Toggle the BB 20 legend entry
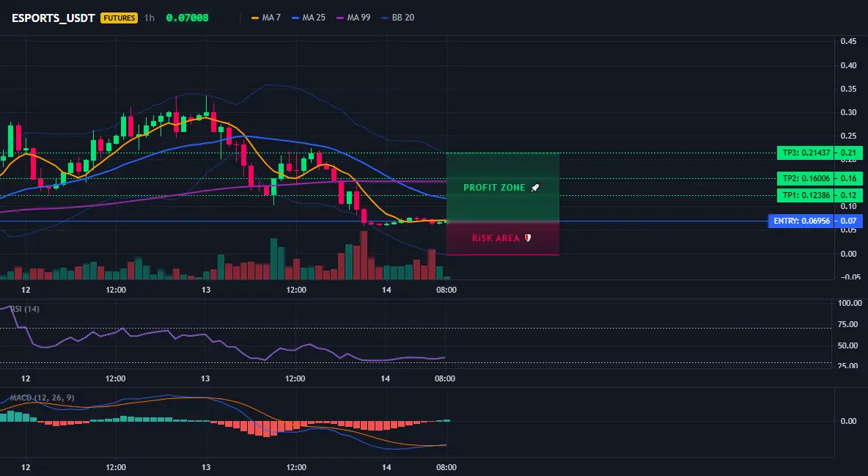The width and height of the screenshot is (868, 476). click(x=397, y=18)
